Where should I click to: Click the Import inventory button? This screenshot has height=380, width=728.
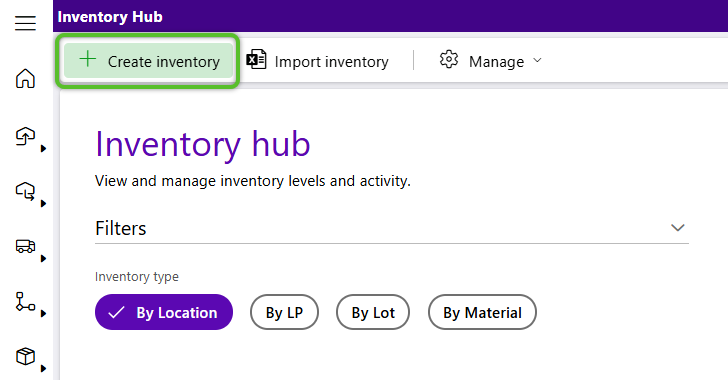pyautogui.click(x=318, y=61)
